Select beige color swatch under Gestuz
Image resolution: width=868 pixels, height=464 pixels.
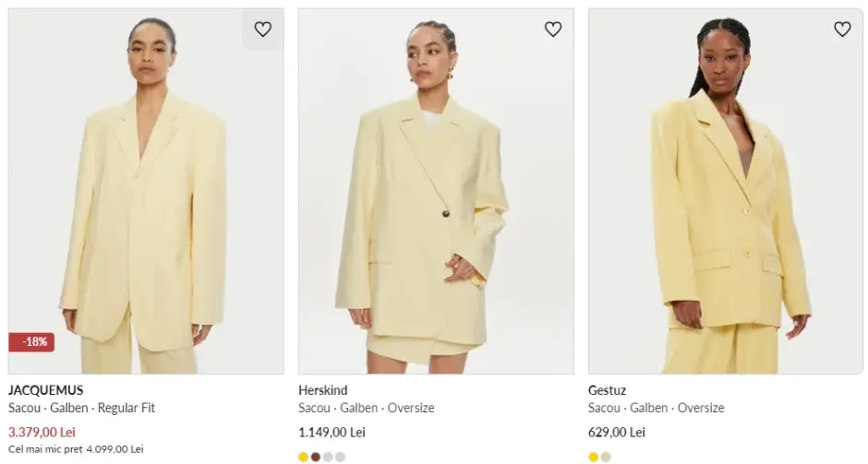[x=606, y=457]
